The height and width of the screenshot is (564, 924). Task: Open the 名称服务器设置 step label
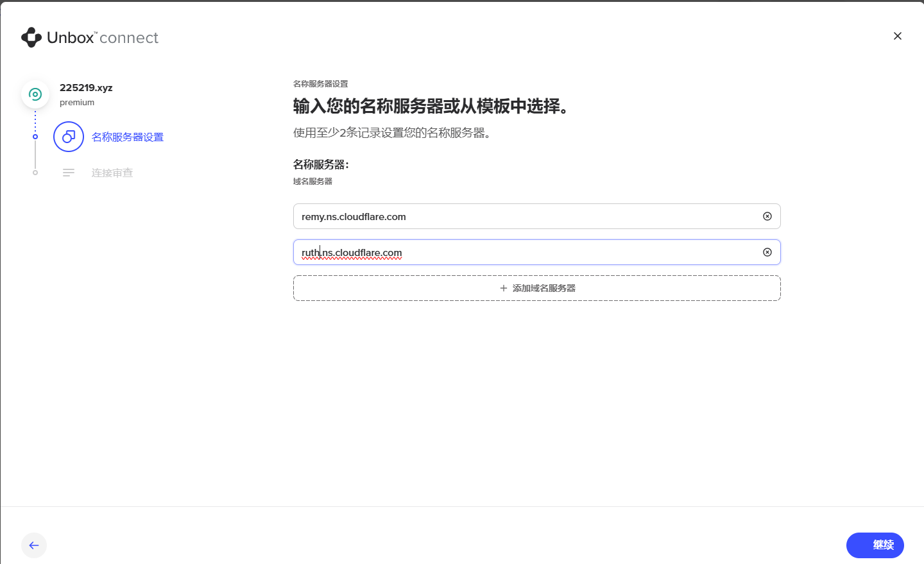coord(128,137)
